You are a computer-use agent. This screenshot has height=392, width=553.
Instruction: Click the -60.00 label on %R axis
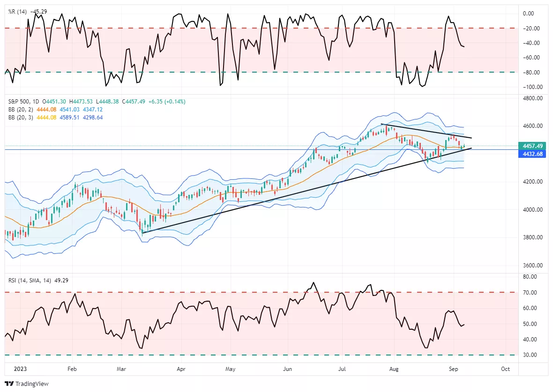tap(531, 58)
